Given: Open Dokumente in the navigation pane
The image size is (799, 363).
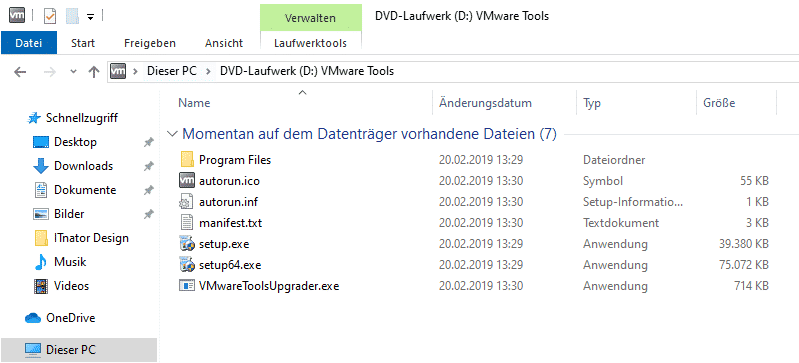Looking at the screenshot, I should point(85,190).
